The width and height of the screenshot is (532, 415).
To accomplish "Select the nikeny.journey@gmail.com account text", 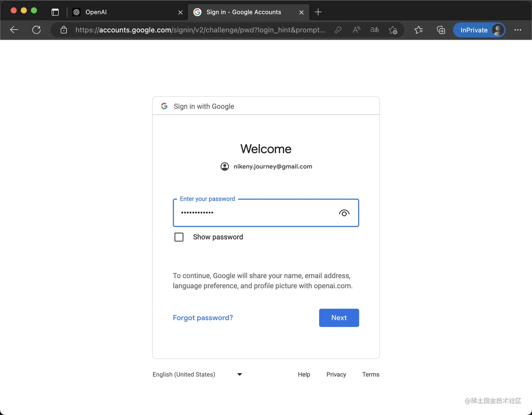I will coord(273,166).
